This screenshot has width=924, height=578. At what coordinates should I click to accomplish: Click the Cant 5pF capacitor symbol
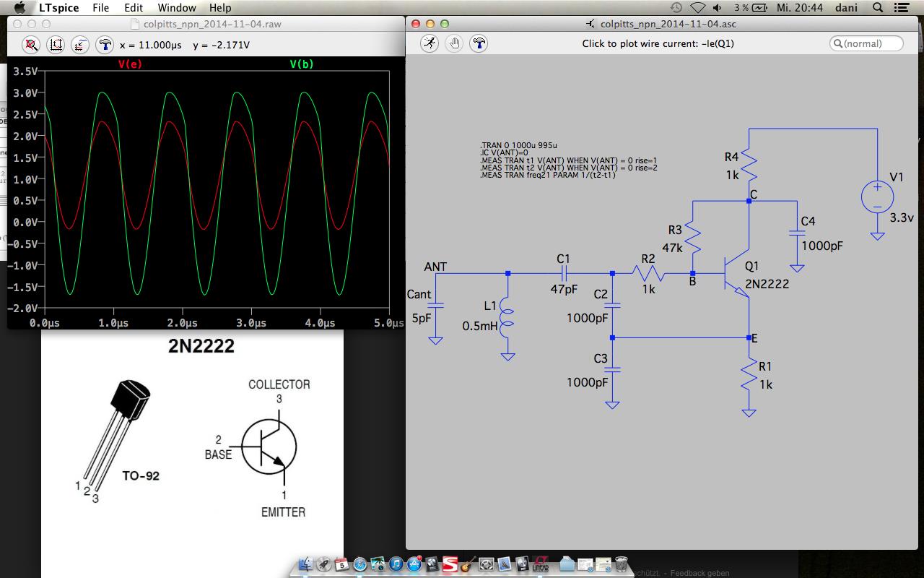(435, 306)
